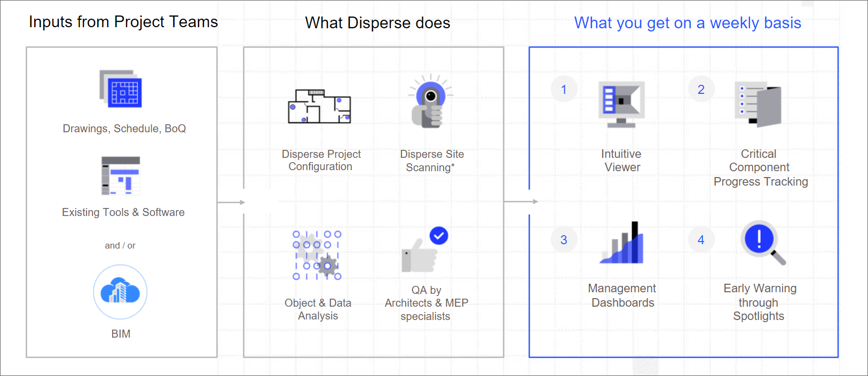868x376 pixels.
Task: Click the "BIM" label
Action: point(121,334)
